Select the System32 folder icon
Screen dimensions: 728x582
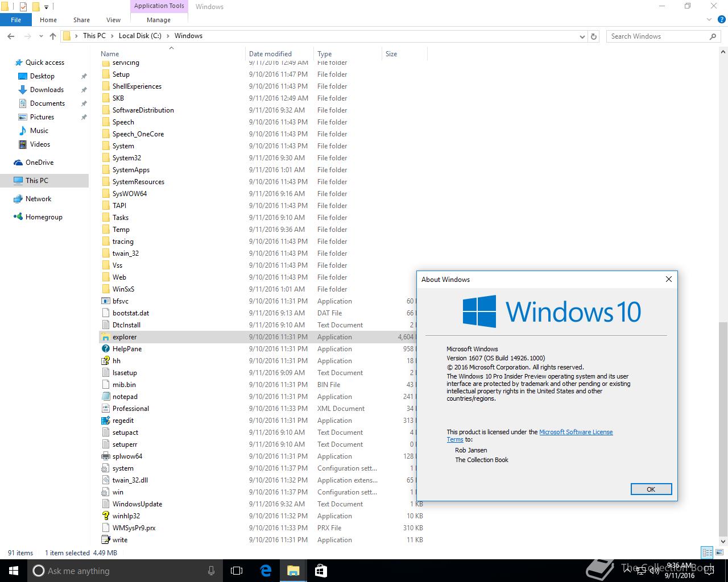pos(105,158)
